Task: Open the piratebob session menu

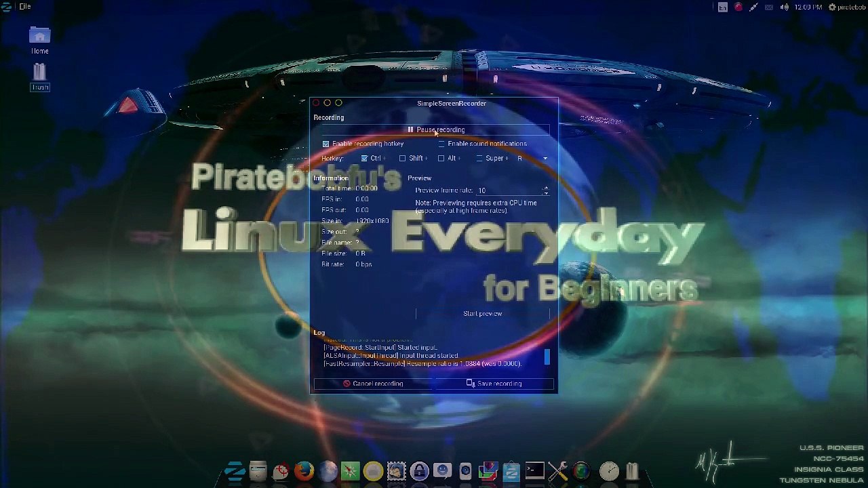Action: [x=846, y=7]
